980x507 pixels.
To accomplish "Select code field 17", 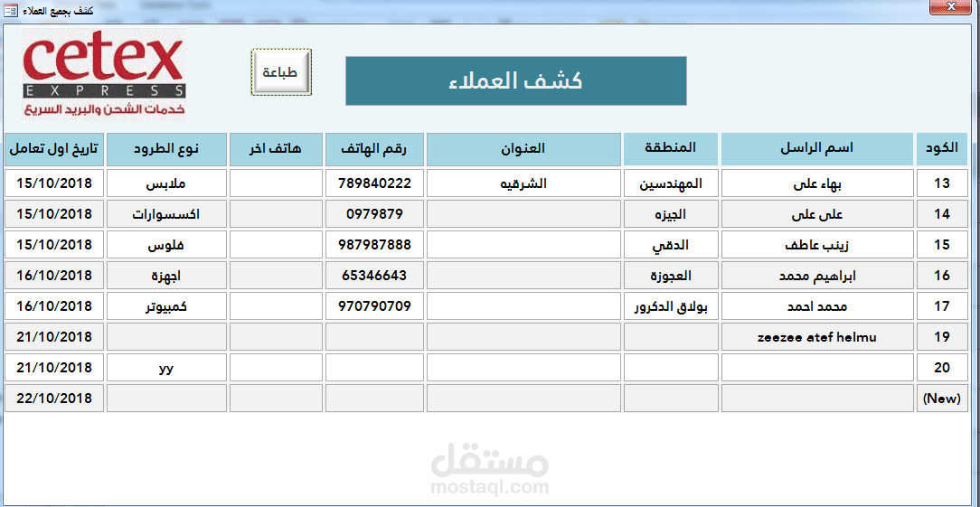I will pyautogui.click(x=941, y=305).
